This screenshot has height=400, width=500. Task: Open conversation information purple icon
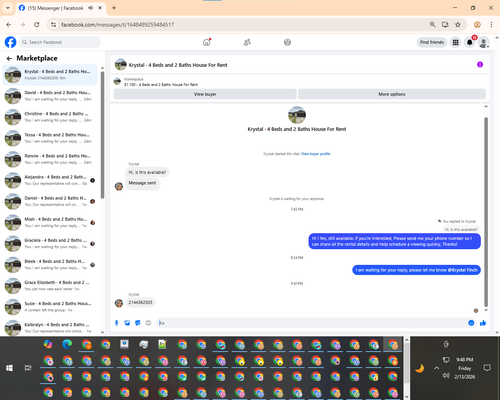tap(480, 64)
